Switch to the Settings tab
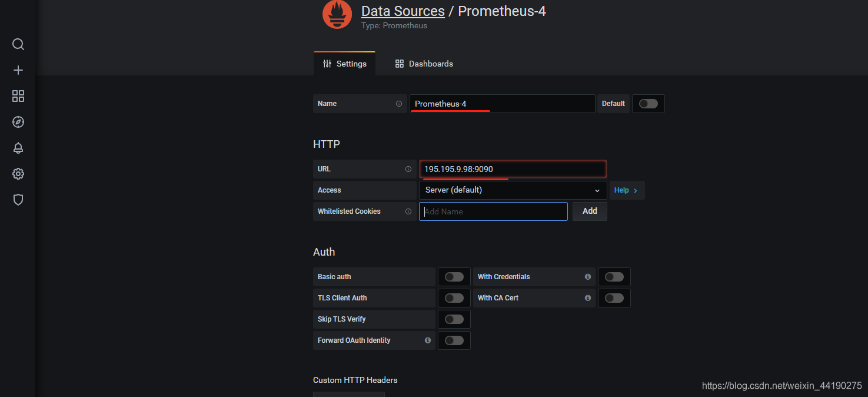This screenshot has width=868, height=397. [344, 64]
